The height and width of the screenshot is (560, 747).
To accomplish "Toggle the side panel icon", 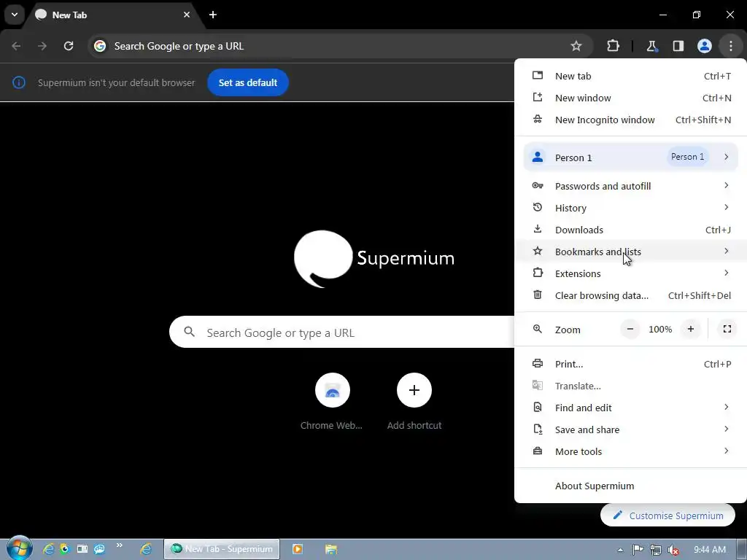I will click(x=678, y=46).
